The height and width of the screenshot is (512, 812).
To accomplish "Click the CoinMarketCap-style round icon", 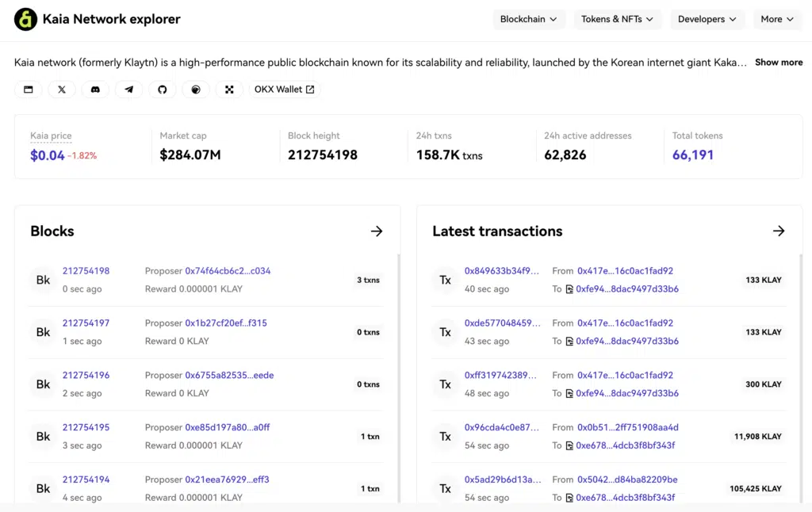I will click(x=196, y=90).
